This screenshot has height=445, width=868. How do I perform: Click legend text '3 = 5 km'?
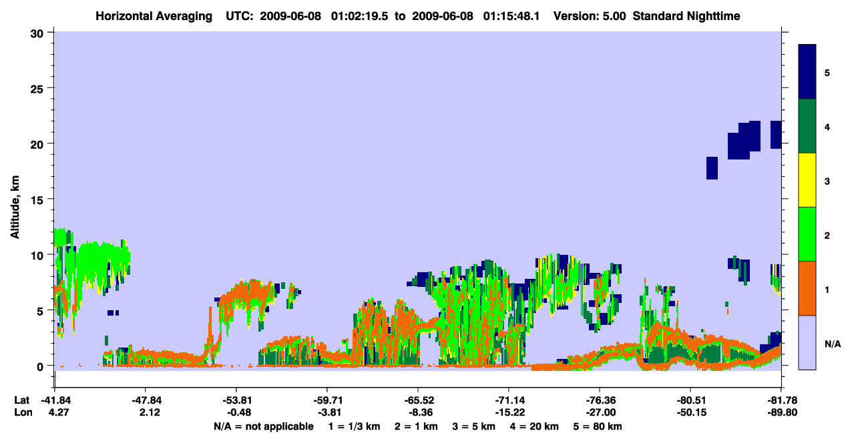click(x=475, y=426)
